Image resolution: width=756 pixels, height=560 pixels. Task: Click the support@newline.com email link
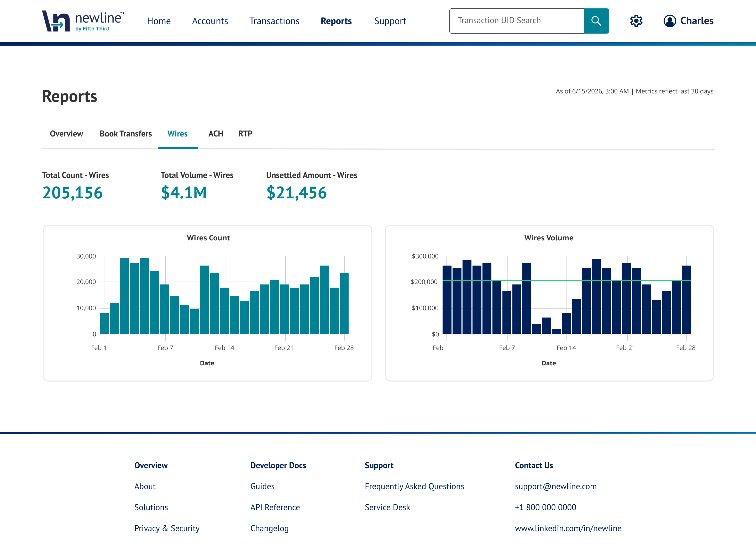[556, 487]
